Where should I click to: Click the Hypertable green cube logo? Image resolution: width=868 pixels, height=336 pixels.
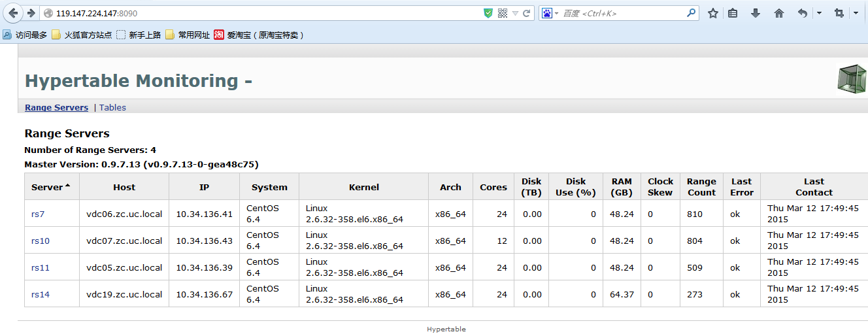coord(852,78)
